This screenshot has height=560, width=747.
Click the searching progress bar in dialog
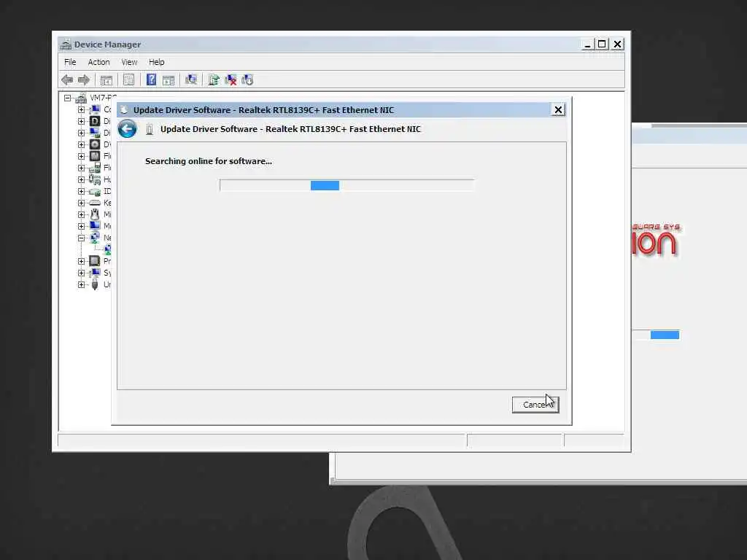[347, 186]
